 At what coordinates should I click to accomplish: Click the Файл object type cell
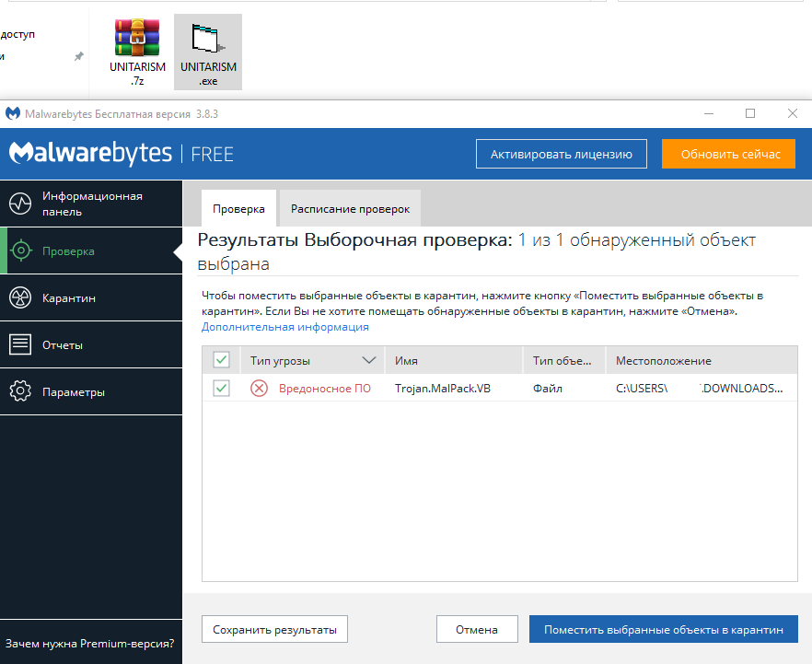(x=548, y=388)
